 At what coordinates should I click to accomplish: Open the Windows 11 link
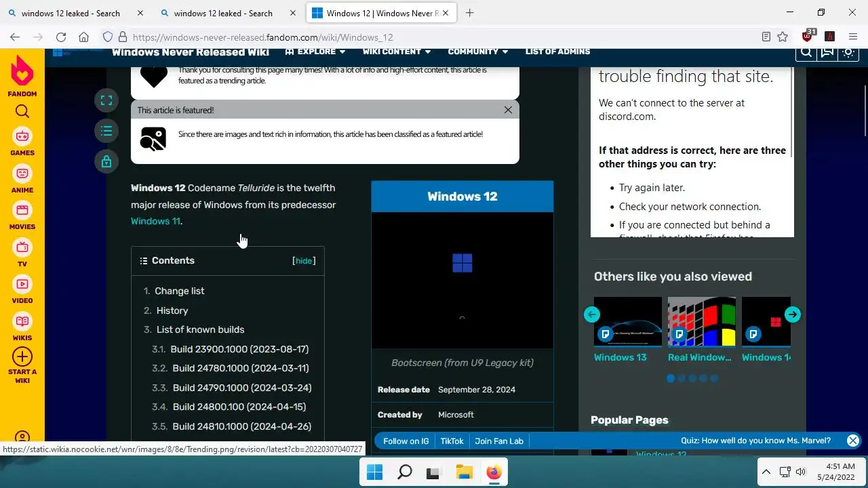pos(155,221)
